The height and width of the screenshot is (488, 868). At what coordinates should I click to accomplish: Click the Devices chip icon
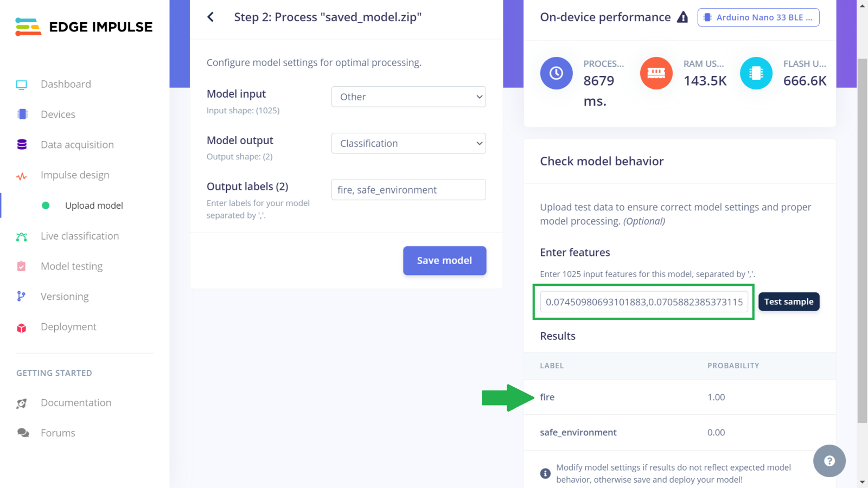(22, 114)
